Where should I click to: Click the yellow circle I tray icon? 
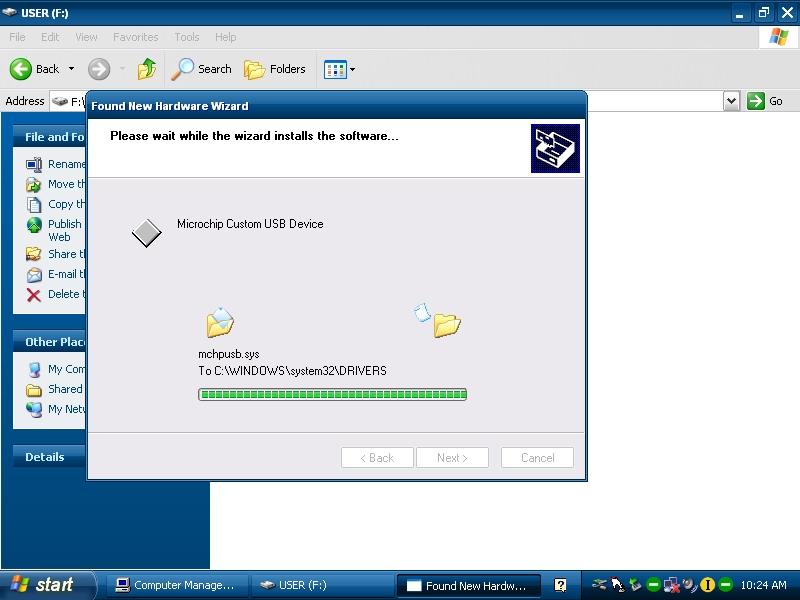[x=708, y=585]
